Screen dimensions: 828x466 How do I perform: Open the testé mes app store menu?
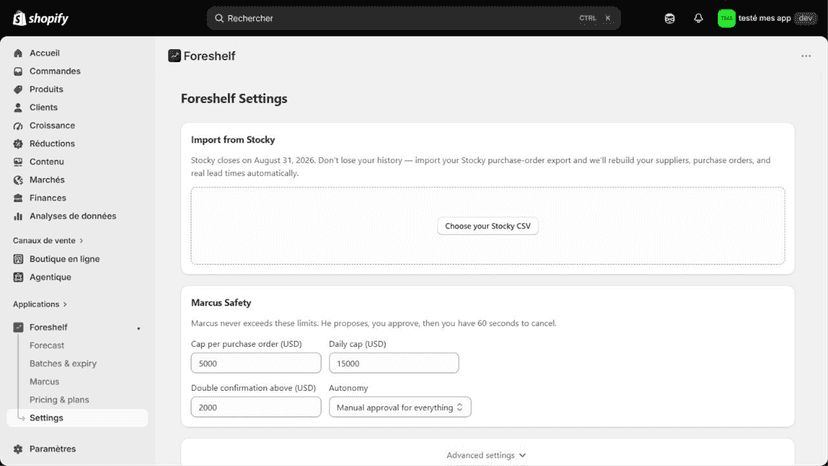767,18
